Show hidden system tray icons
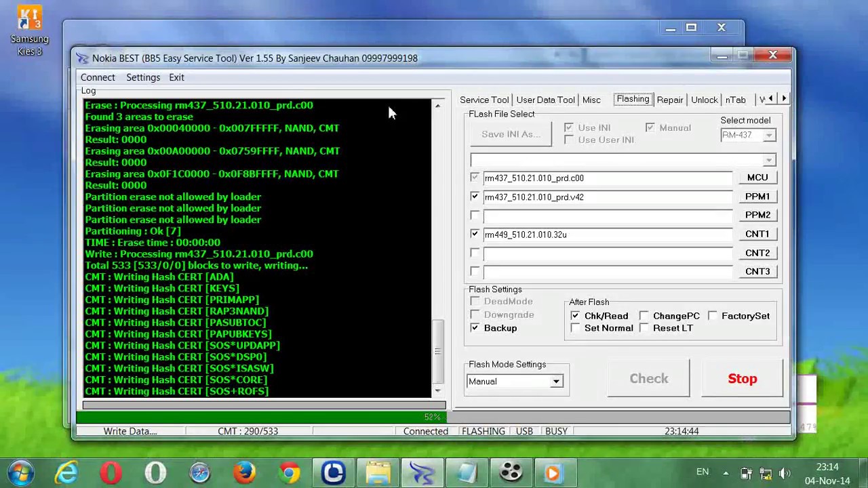868x488 pixels. pos(726,473)
